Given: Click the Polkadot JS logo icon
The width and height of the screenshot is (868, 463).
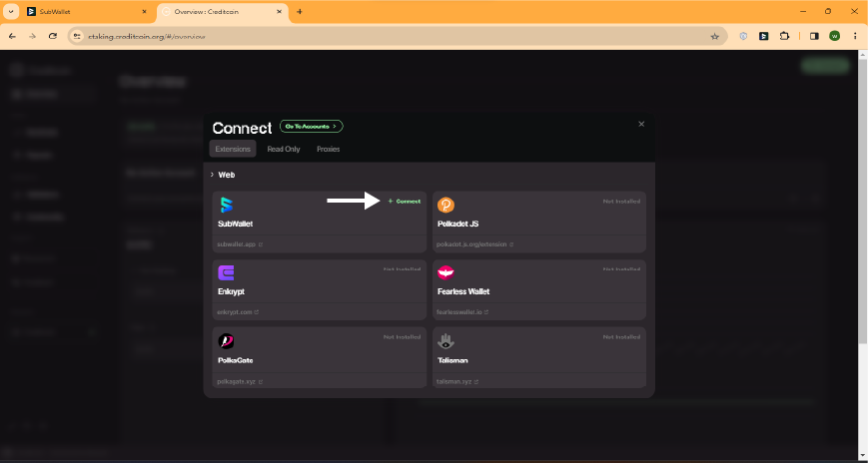Looking at the screenshot, I should [445, 205].
